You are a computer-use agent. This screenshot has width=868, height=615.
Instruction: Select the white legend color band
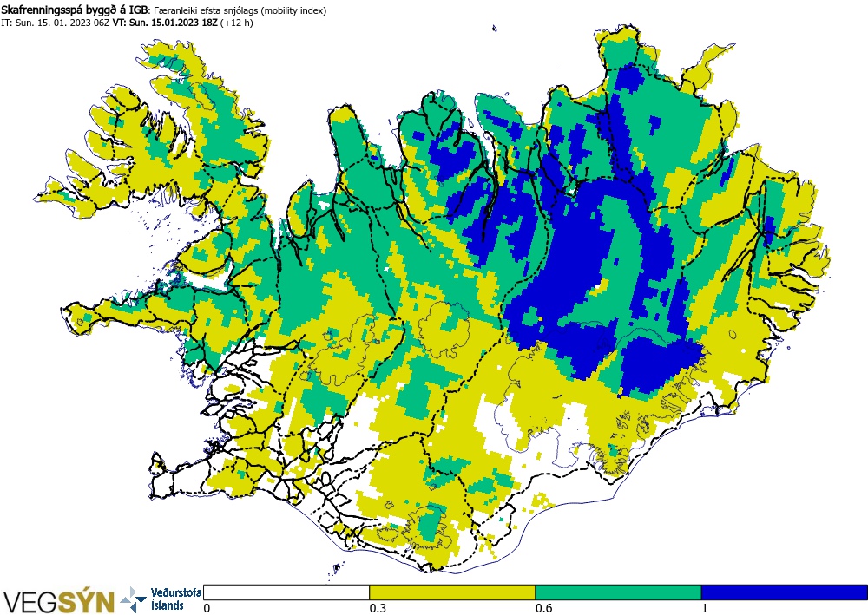coord(286,592)
